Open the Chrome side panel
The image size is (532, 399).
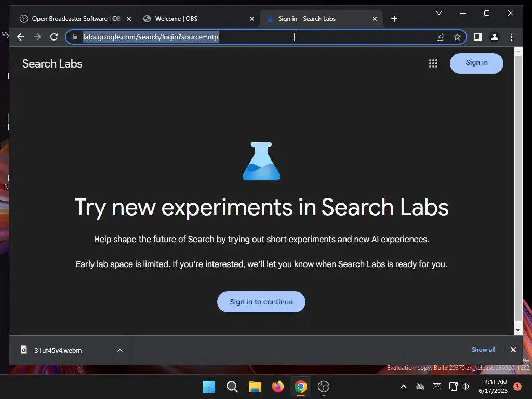pos(478,37)
